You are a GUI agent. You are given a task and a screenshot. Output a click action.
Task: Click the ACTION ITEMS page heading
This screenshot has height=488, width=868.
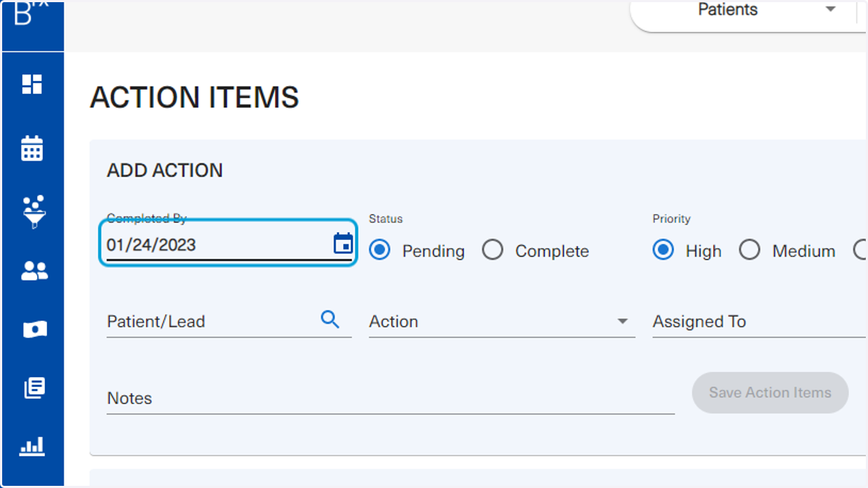[195, 98]
